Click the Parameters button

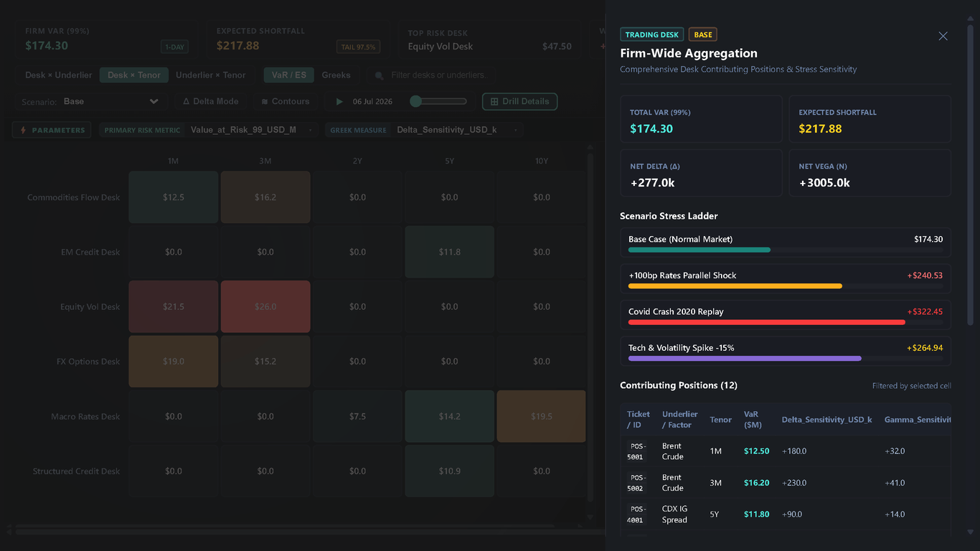(52, 130)
